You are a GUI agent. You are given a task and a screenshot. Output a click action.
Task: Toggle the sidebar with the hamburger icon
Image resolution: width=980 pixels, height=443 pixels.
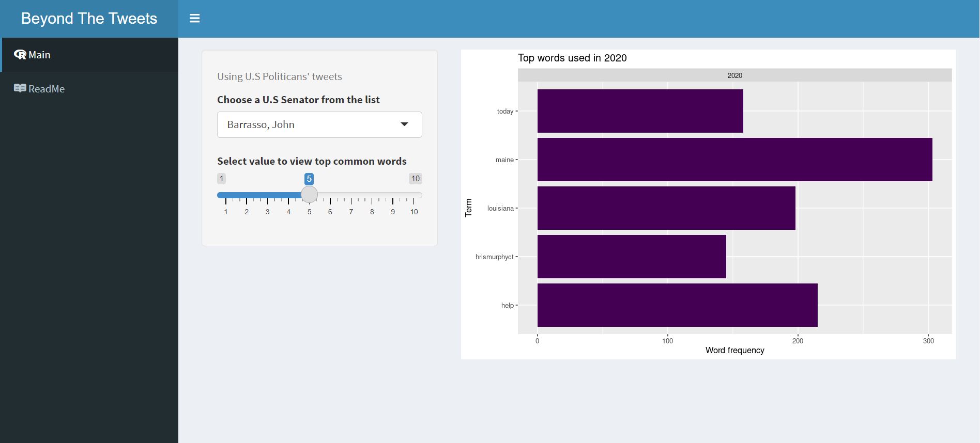pos(194,19)
